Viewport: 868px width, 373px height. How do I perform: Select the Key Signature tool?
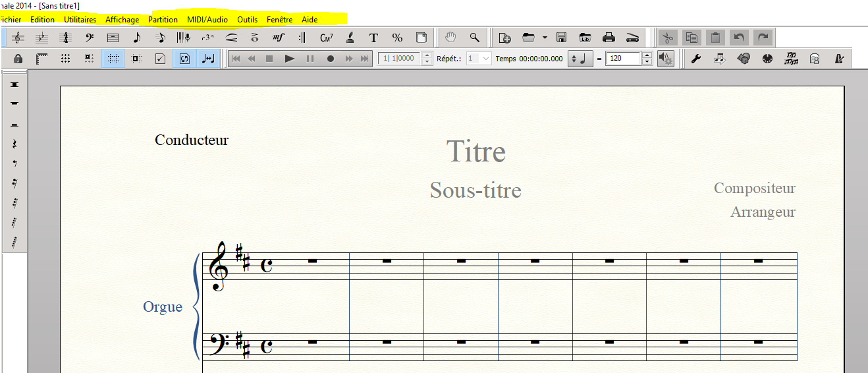[41, 38]
